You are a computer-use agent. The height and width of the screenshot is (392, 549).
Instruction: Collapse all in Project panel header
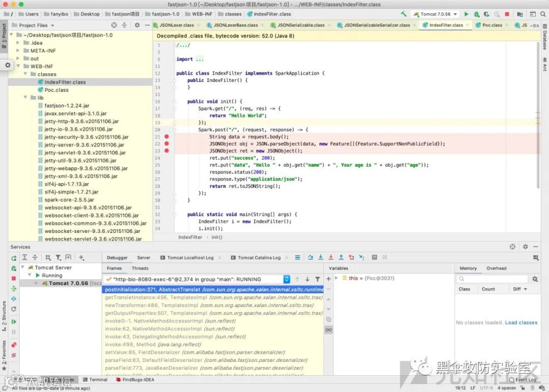[x=125, y=25]
